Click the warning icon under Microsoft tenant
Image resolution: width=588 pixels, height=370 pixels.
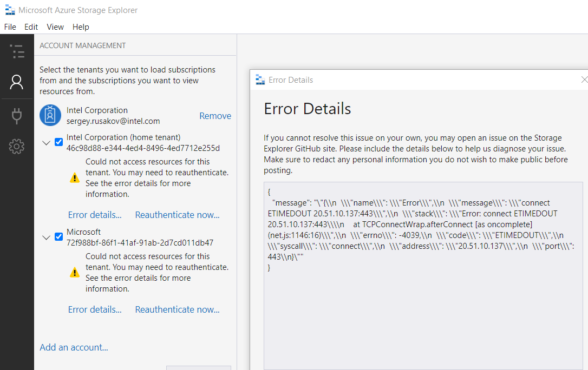pos(74,272)
